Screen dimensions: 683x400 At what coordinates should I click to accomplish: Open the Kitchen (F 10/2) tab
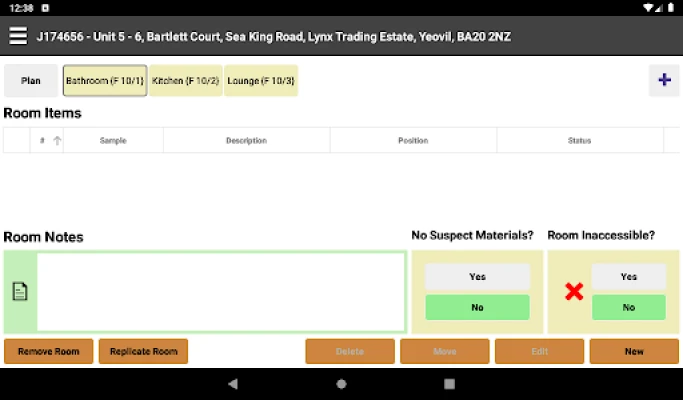[x=185, y=80]
